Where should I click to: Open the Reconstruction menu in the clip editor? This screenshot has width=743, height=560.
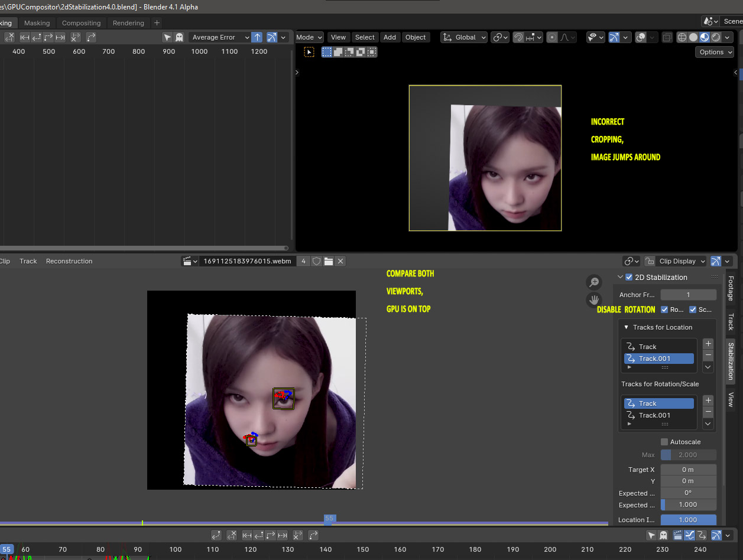click(x=68, y=261)
